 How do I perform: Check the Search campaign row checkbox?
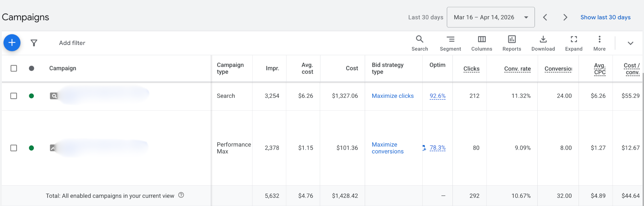click(14, 96)
